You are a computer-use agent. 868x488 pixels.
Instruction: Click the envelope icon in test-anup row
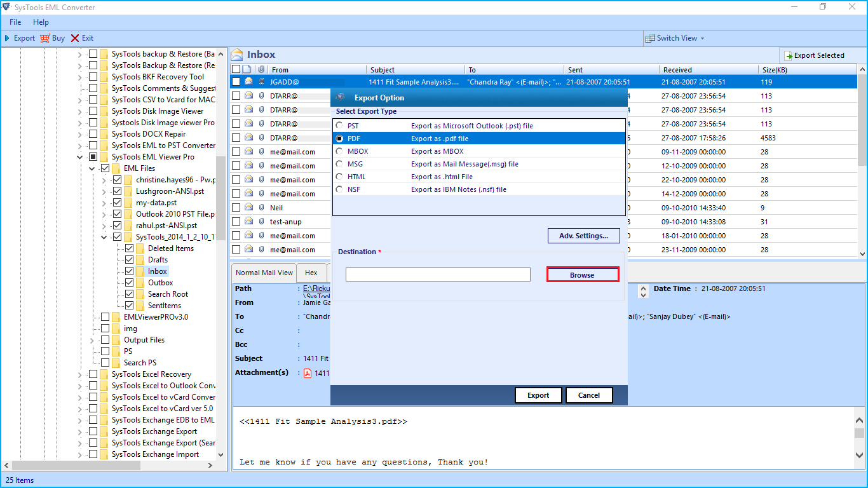(249, 222)
